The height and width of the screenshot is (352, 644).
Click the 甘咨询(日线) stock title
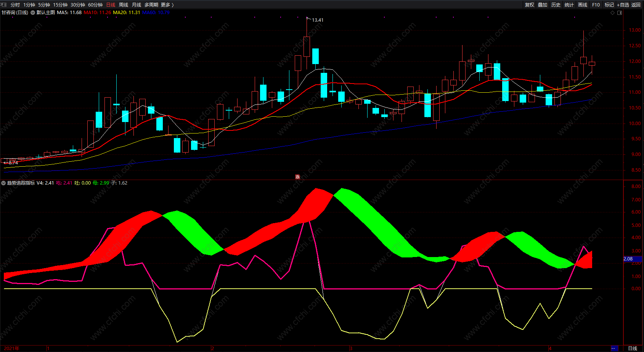point(15,13)
